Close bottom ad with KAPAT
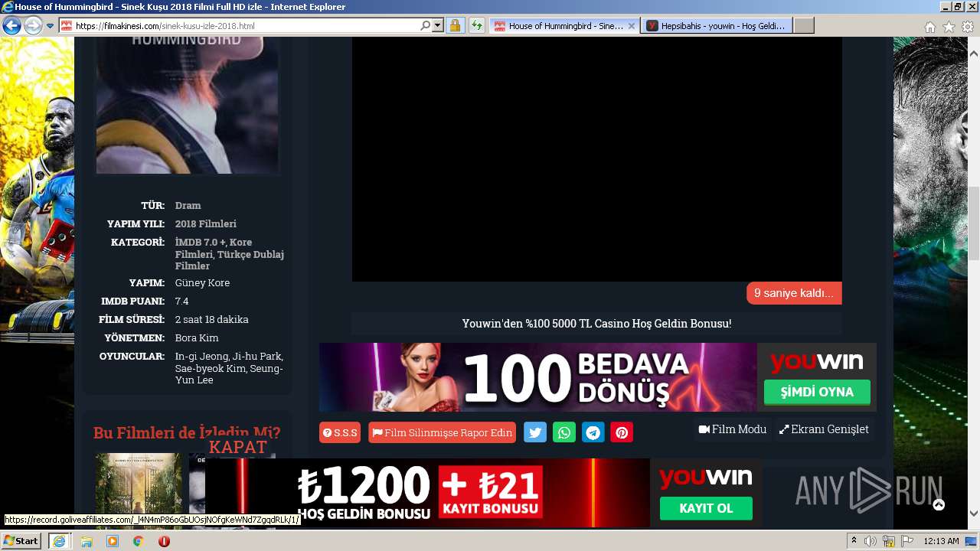Image resolution: width=980 pixels, height=551 pixels. click(x=238, y=447)
